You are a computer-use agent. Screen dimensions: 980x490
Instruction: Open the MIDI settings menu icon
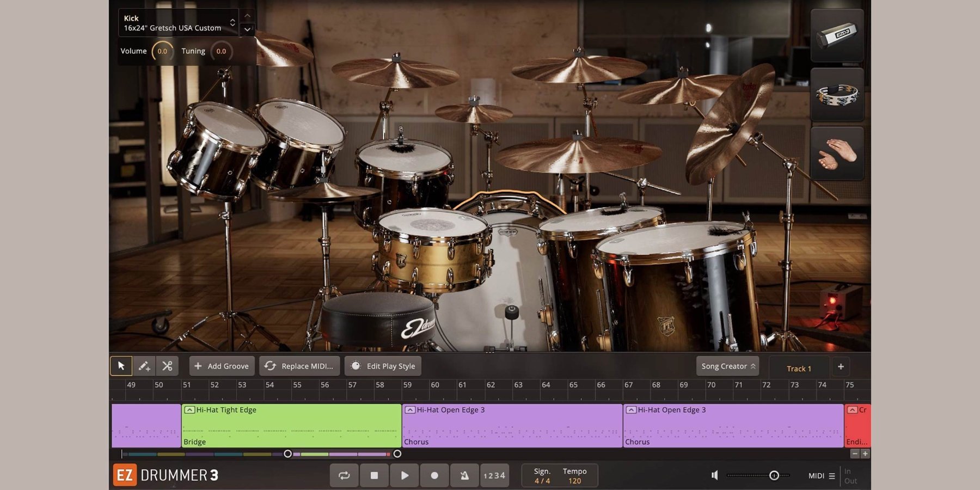coord(831,476)
